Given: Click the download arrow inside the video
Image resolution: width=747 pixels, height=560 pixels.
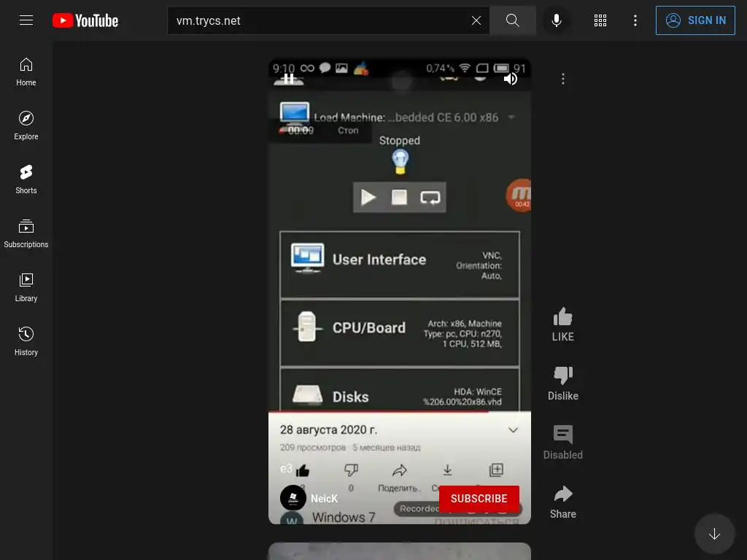Looking at the screenshot, I should click(x=447, y=470).
